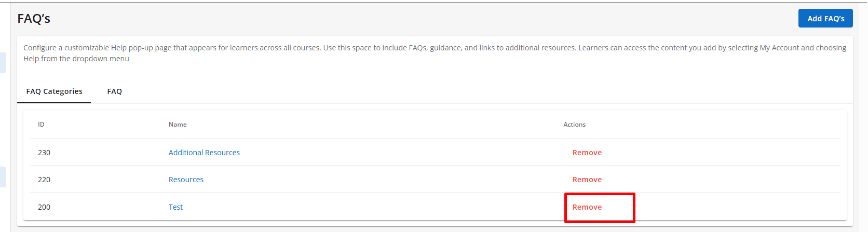Click the FAQ's page heading
The width and height of the screenshot is (868, 232).
34,19
